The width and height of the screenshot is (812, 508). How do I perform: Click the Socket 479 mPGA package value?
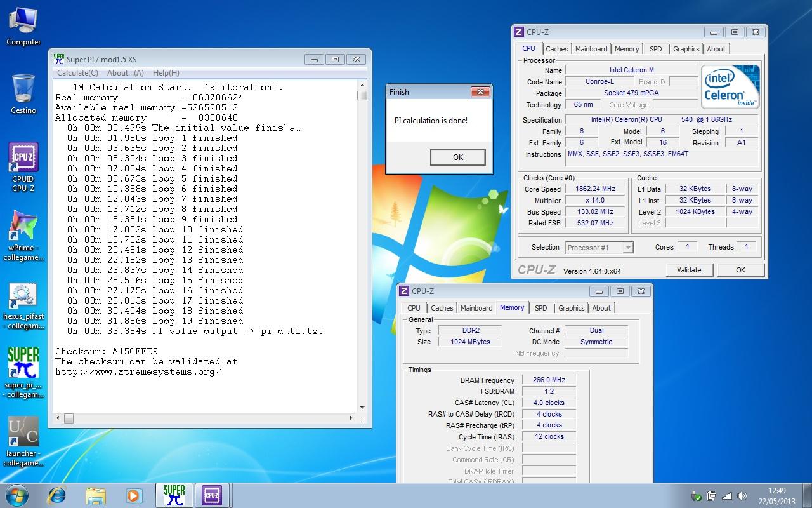[631, 93]
